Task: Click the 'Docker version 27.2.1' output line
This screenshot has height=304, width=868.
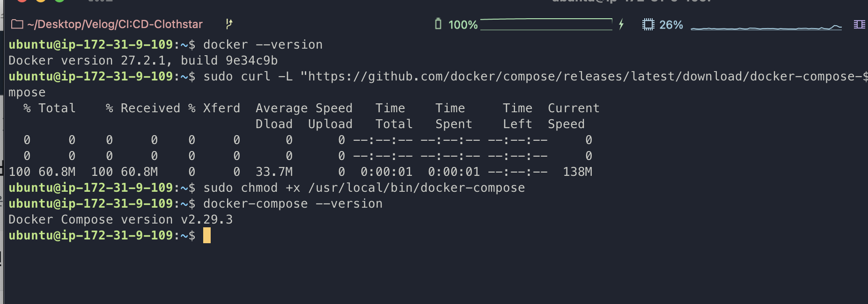Action: pos(143,61)
